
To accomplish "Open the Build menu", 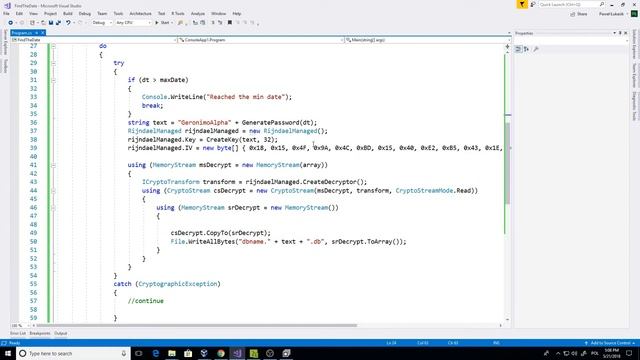I will (x=68, y=13).
